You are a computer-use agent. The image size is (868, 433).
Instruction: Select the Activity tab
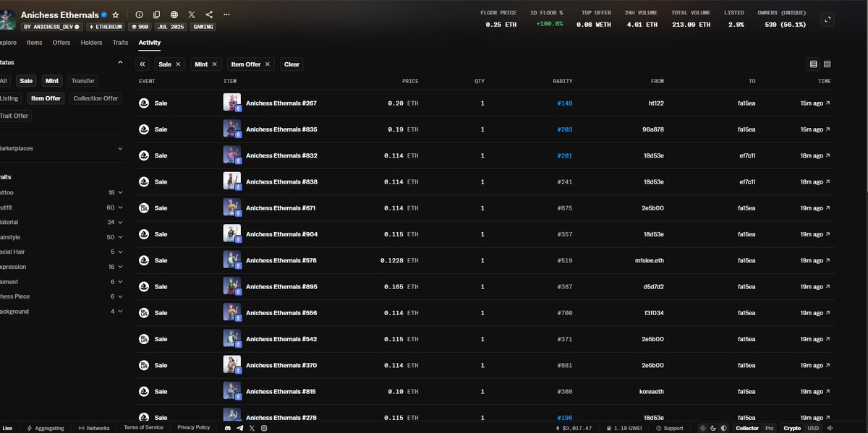pos(150,43)
